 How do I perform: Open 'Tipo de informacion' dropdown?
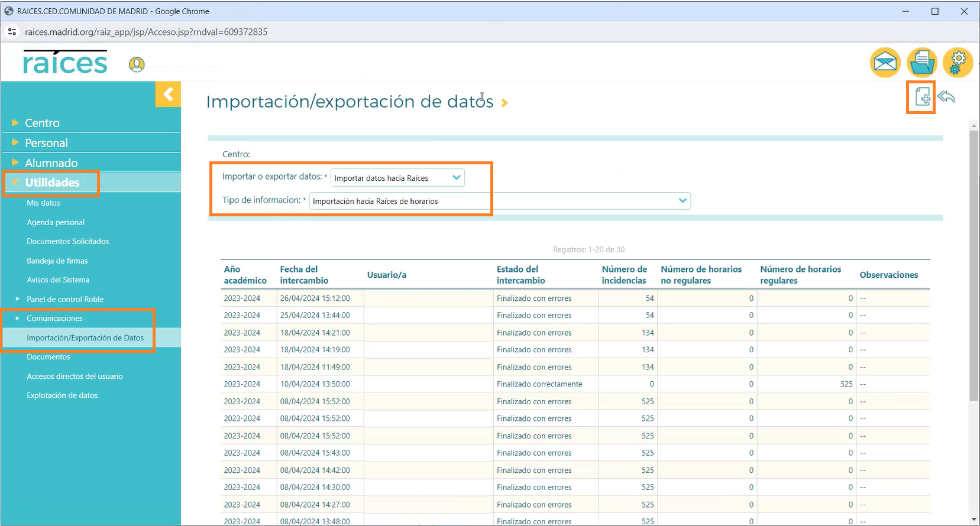point(500,201)
